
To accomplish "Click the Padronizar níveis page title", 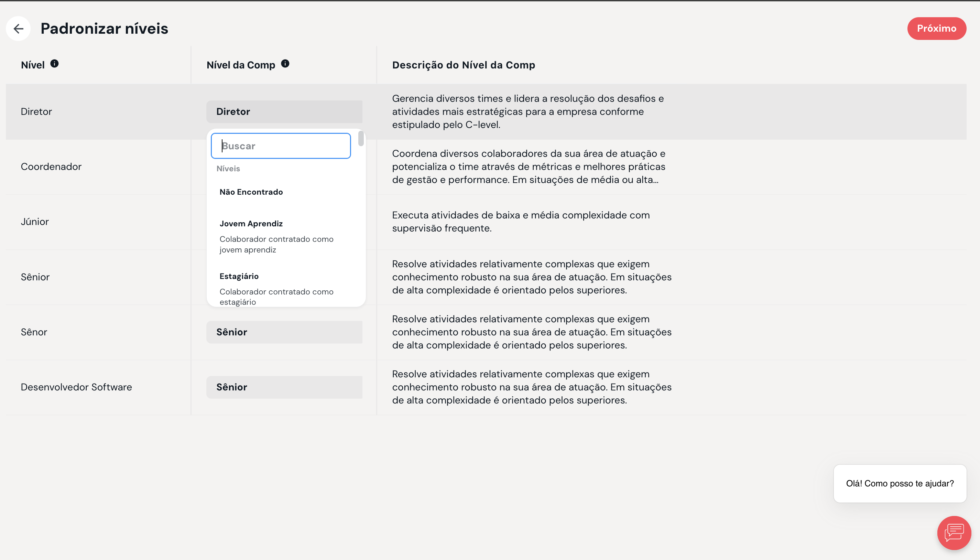I will pyautogui.click(x=104, y=29).
